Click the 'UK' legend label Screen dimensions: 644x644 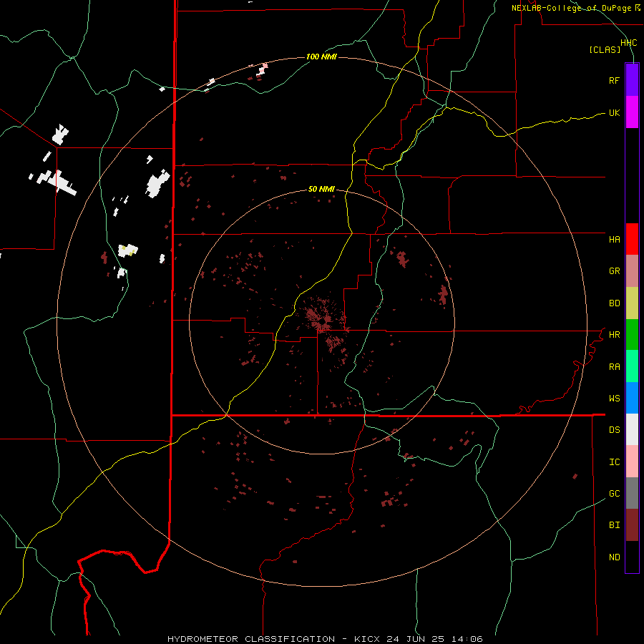point(614,112)
